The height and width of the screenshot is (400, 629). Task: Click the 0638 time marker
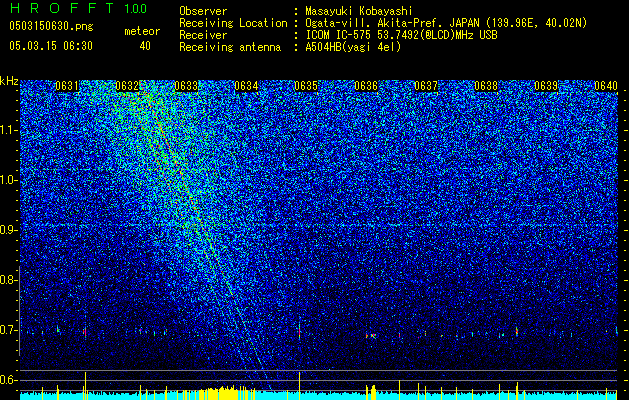tap(486, 86)
